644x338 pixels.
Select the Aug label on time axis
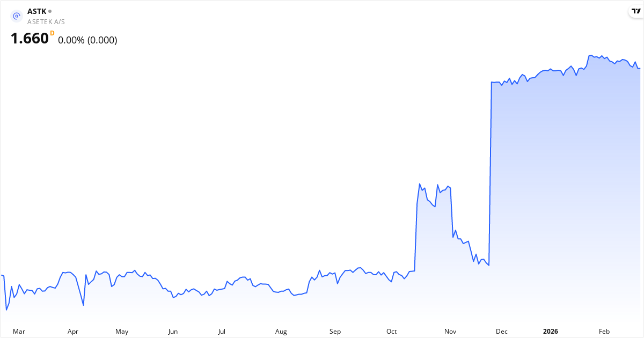[281, 332]
